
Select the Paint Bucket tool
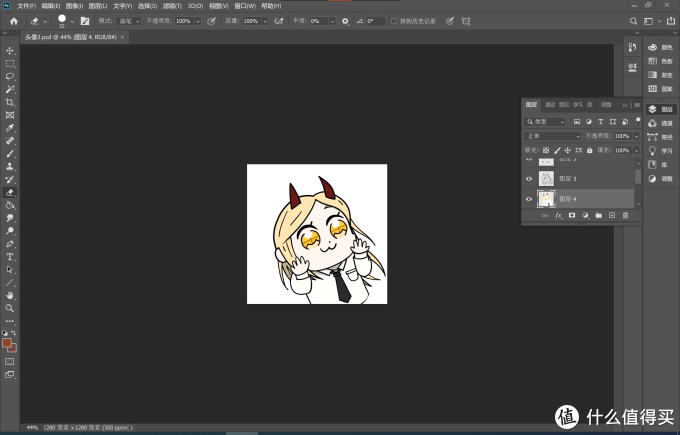click(x=10, y=205)
